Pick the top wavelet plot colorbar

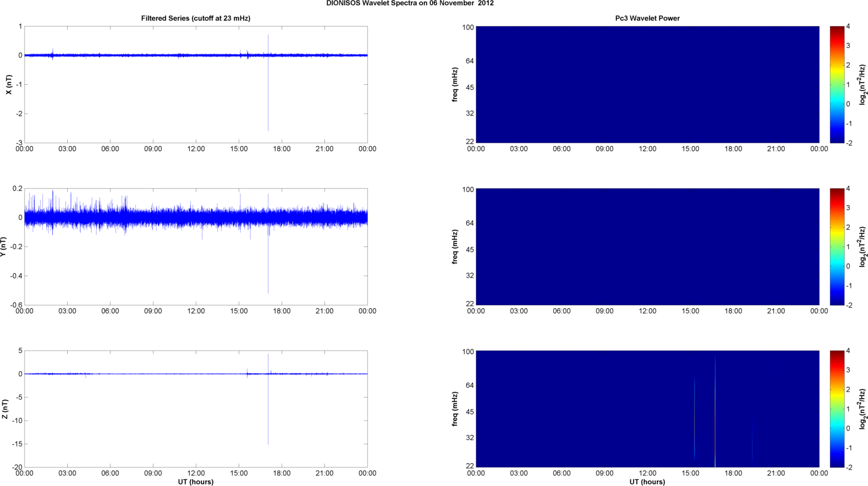click(837, 85)
